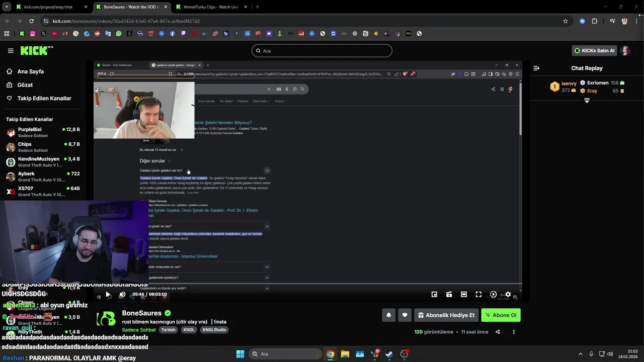The image size is (644, 362).
Task: Click the Windows Start button
Action: click(x=240, y=354)
